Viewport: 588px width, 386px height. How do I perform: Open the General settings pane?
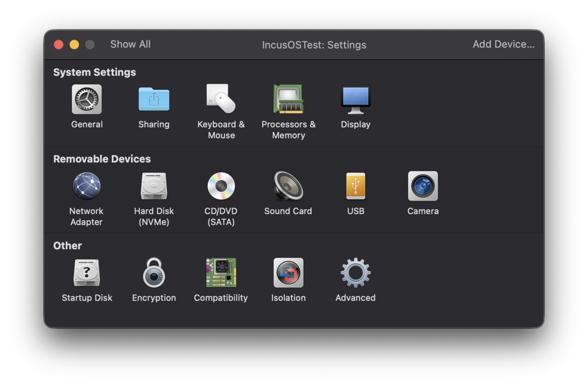[86, 99]
